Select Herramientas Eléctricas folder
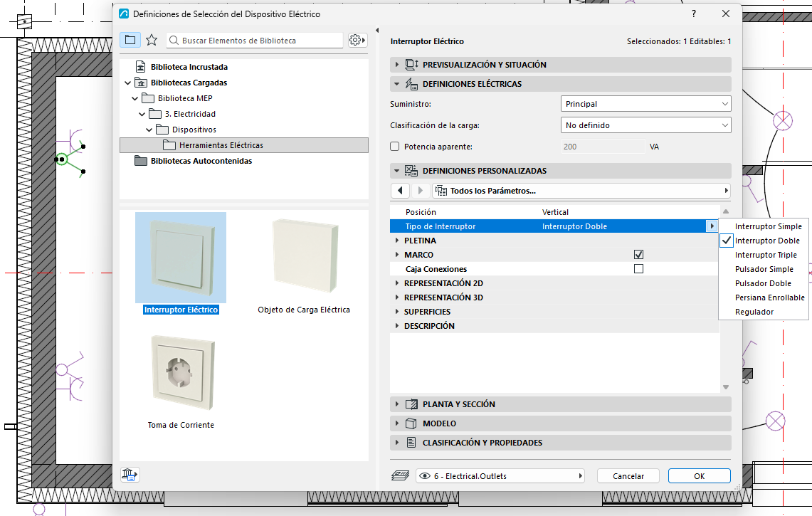 (244, 146)
